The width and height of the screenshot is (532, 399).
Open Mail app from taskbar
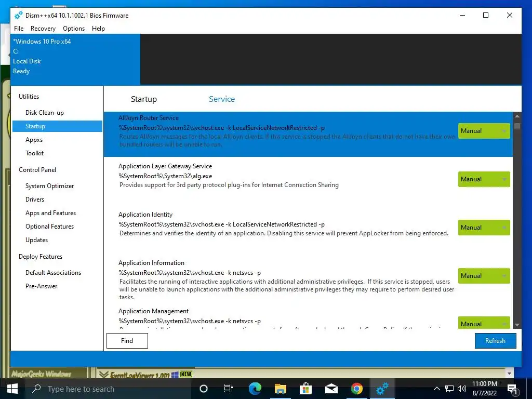331,389
